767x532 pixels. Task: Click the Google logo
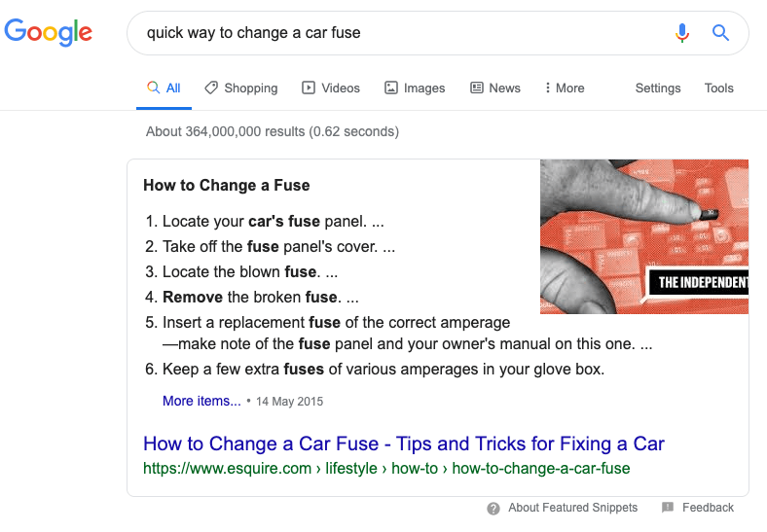click(48, 32)
